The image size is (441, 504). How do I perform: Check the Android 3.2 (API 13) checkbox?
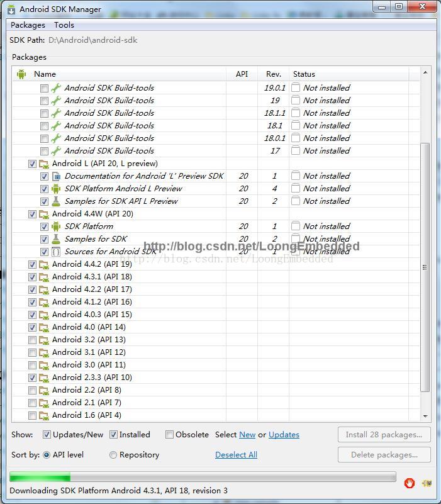point(32,340)
